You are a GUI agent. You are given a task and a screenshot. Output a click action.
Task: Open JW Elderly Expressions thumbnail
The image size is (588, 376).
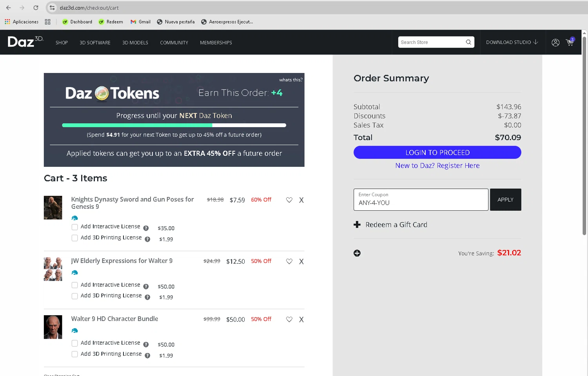coord(53,269)
